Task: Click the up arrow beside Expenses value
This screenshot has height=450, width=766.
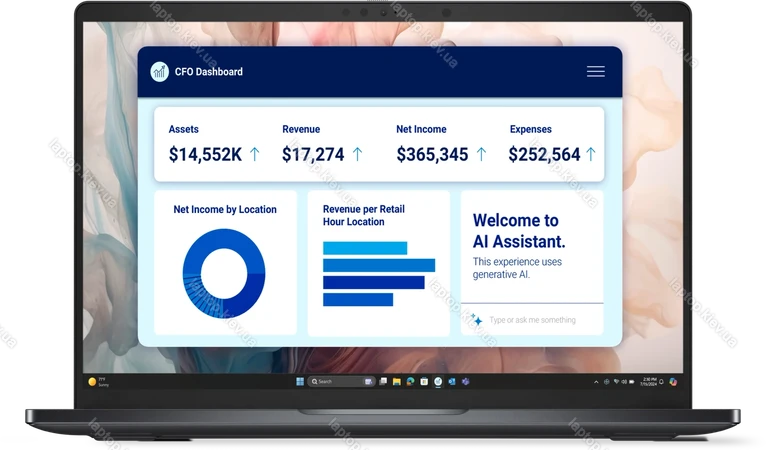Action: 591,154
